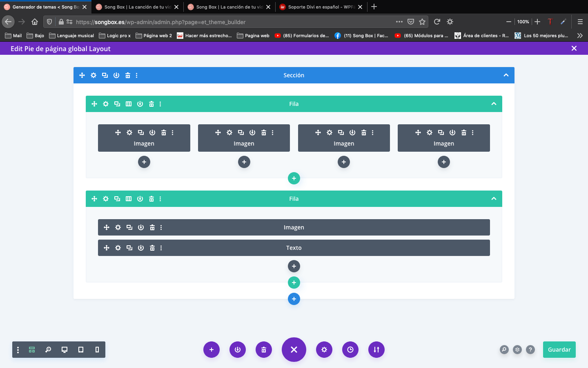The height and width of the screenshot is (368, 588).
Task: Switch to wireframe view in bottom toolbar
Action: pyautogui.click(x=32, y=350)
